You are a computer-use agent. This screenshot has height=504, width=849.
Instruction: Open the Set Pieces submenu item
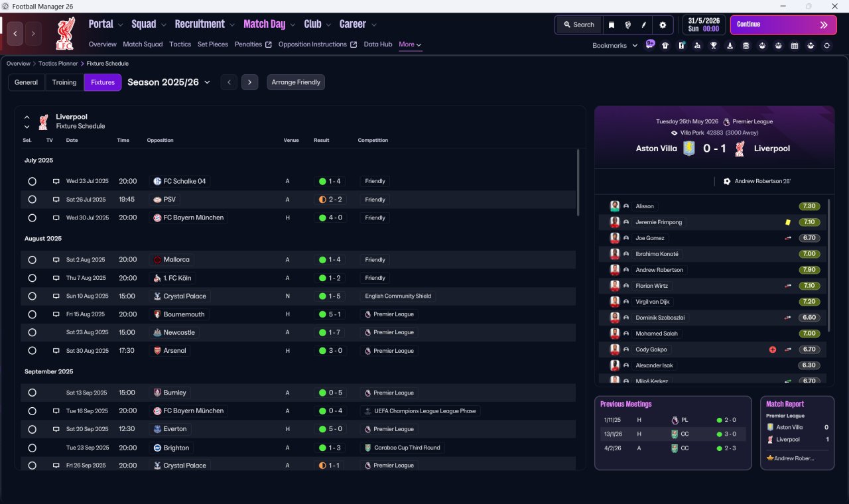pos(213,44)
